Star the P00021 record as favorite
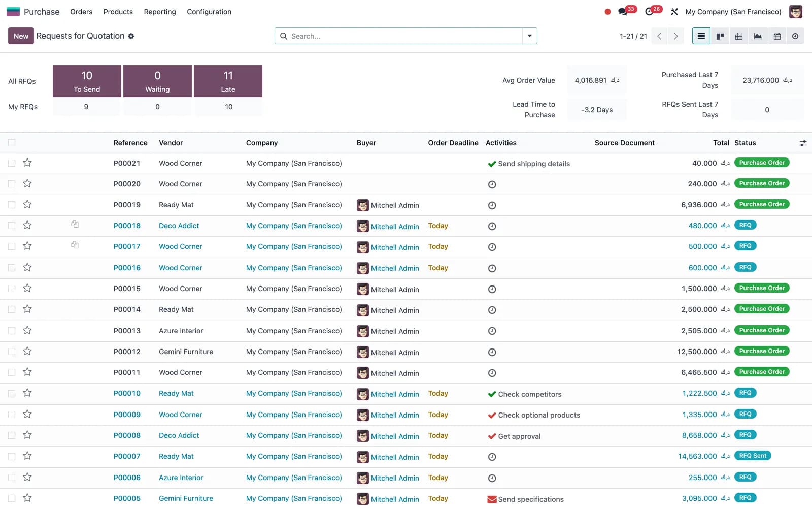Screen dimensions: 812x508 [27, 163]
